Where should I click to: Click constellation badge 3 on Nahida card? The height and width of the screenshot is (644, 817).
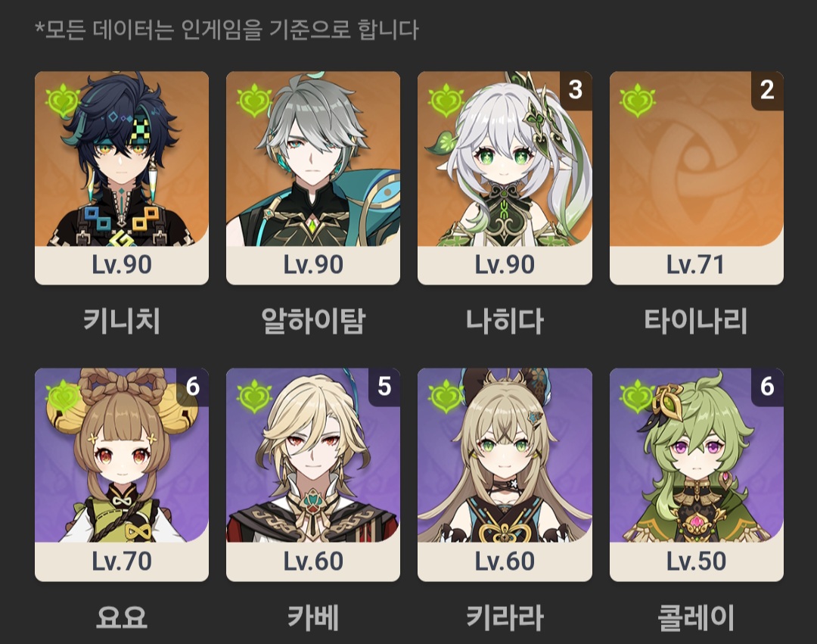click(x=576, y=90)
